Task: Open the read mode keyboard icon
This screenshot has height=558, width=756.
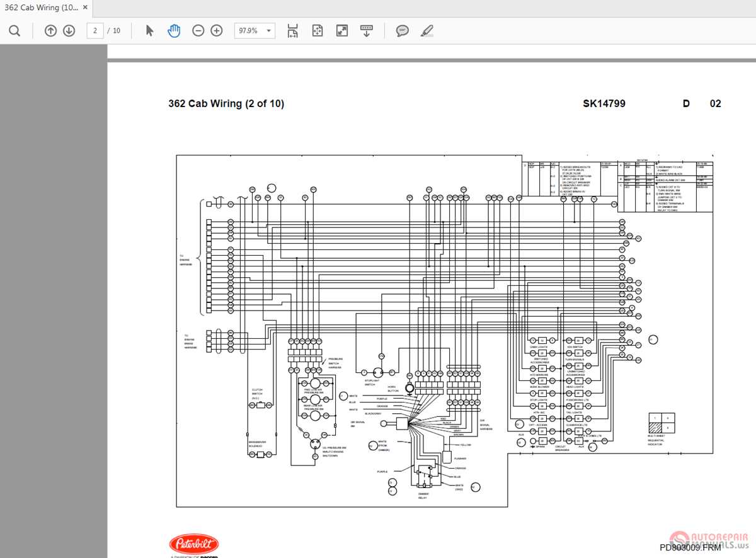Action: (367, 30)
